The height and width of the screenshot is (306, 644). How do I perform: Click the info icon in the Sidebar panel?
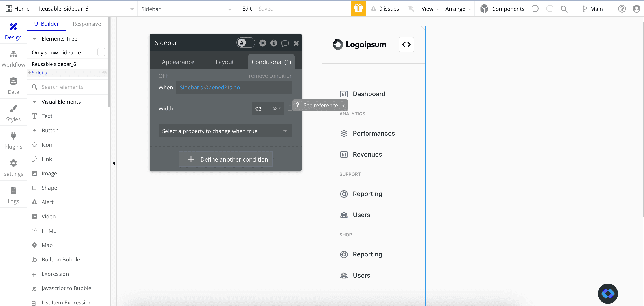click(x=273, y=43)
